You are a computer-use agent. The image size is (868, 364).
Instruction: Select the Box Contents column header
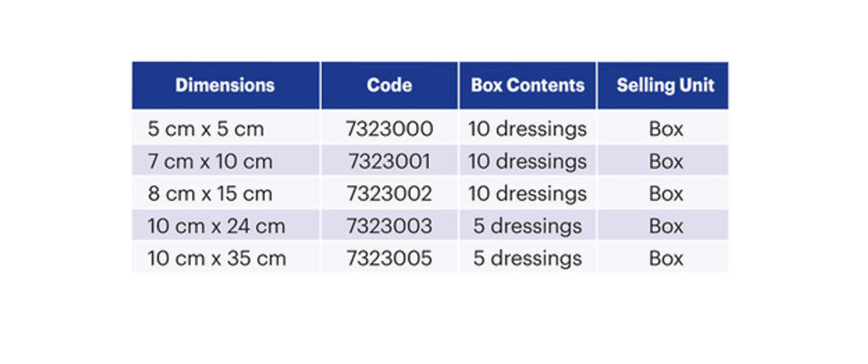(528, 85)
